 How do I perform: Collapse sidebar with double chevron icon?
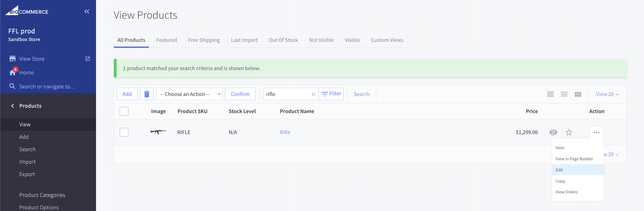click(x=87, y=11)
